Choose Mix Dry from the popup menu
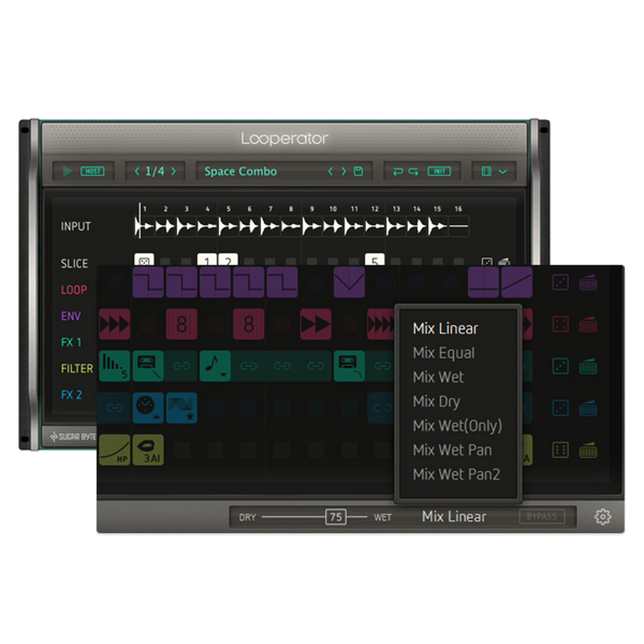 pyautogui.click(x=437, y=402)
